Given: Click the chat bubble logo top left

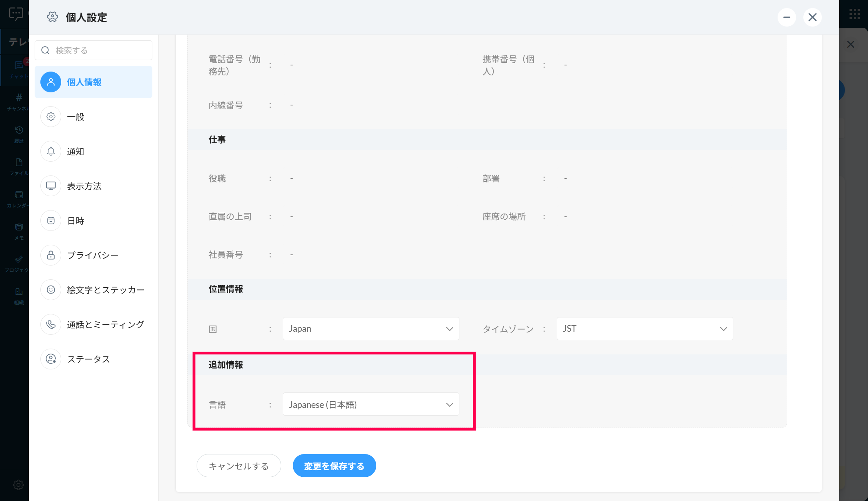Looking at the screenshot, I should [x=16, y=14].
